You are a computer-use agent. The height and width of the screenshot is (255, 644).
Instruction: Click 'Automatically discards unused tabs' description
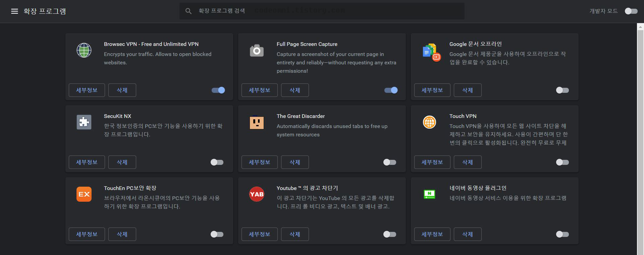(x=332, y=130)
